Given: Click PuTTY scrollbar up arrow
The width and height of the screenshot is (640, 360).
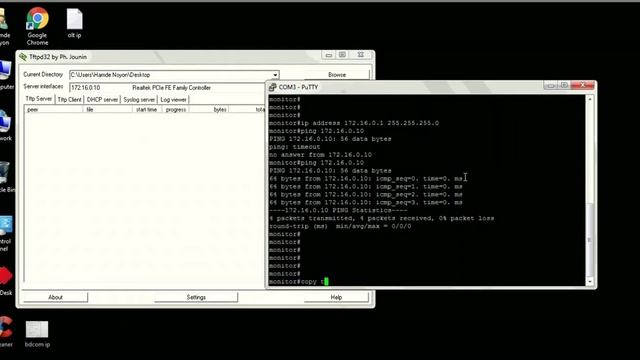Looking at the screenshot, I should (x=589, y=99).
